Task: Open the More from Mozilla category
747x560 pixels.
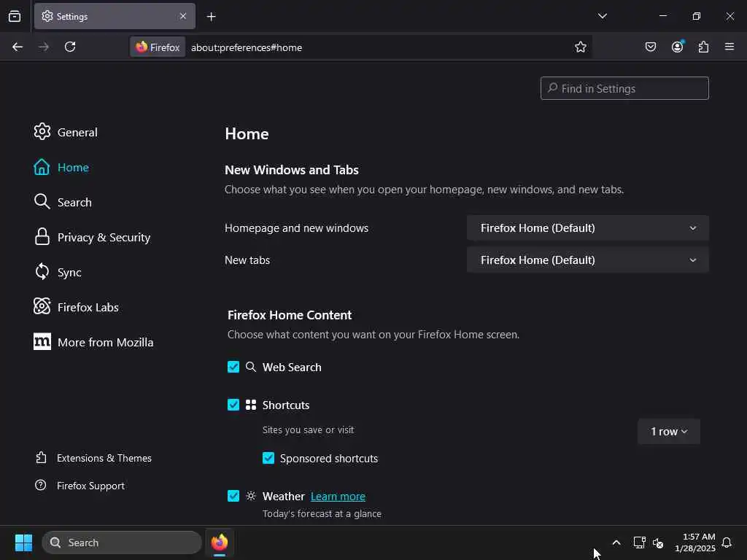Action: pyautogui.click(x=93, y=342)
